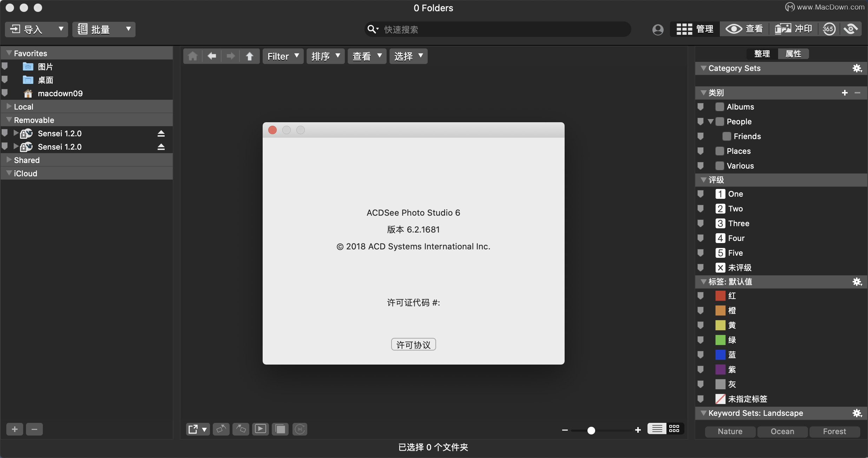868x458 pixels.
Task: Click the iCloud tree item
Action: click(26, 173)
